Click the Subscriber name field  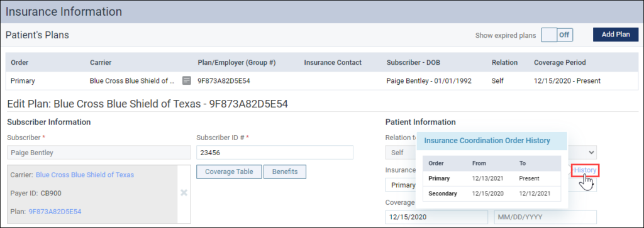tap(99, 153)
